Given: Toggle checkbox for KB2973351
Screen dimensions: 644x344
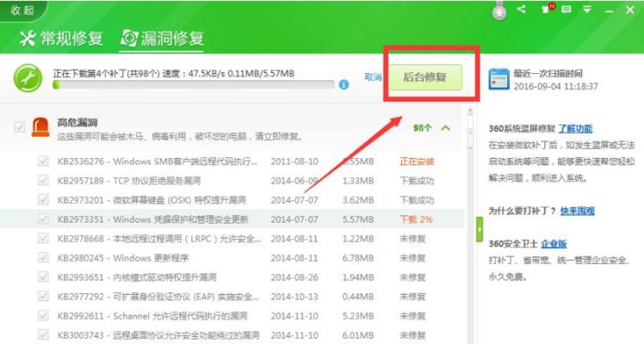Looking at the screenshot, I should tap(43, 219).
